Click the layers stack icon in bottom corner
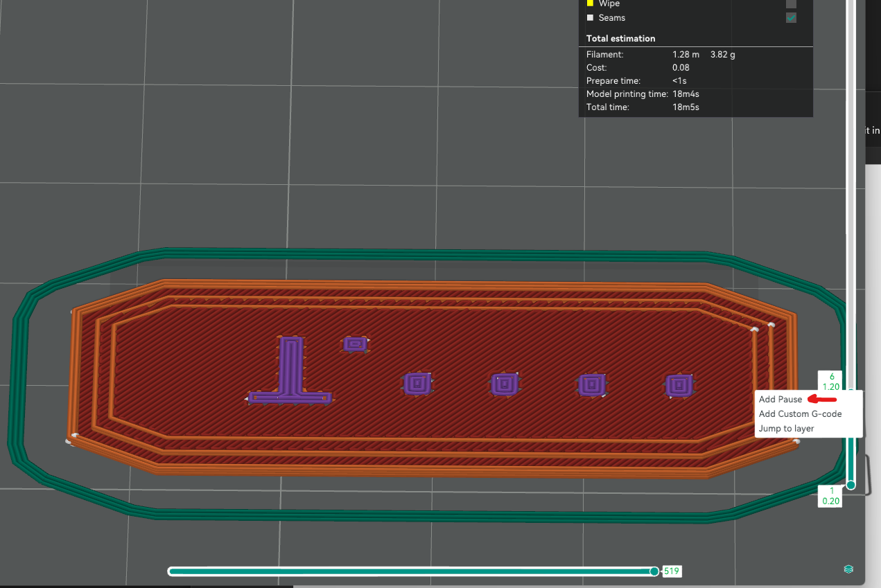Screen dimensions: 881x588 [848, 569]
